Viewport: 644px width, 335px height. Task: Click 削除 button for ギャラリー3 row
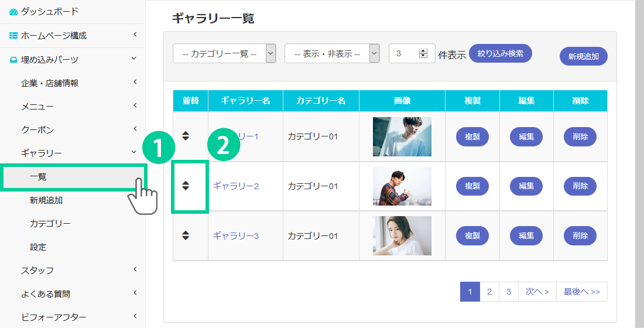[580, 236]
